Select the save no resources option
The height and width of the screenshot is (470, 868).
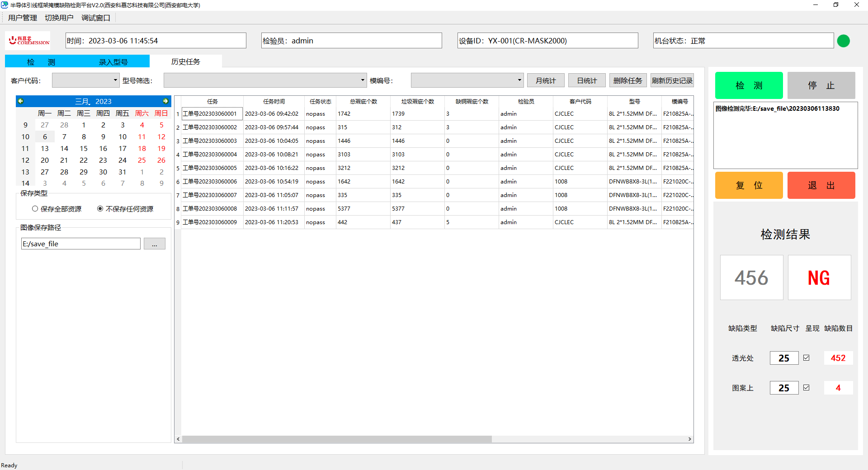[x=100, y=209]
